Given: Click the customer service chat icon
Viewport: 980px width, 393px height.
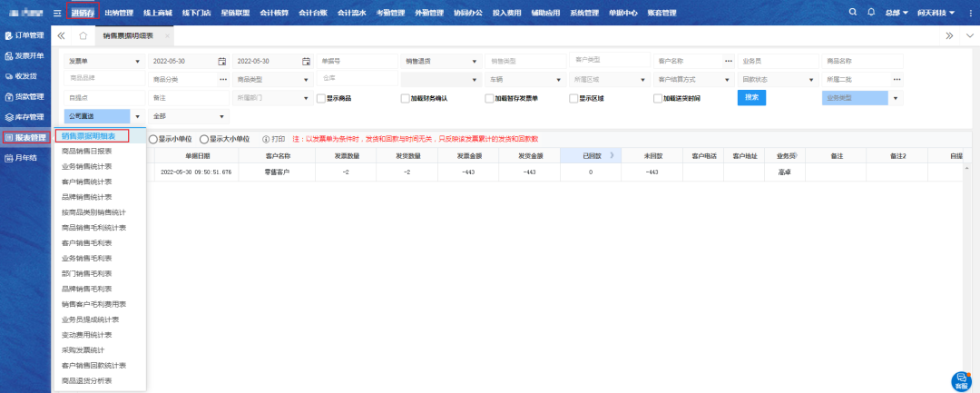Looking at the screenshot, I should [961, 381].
